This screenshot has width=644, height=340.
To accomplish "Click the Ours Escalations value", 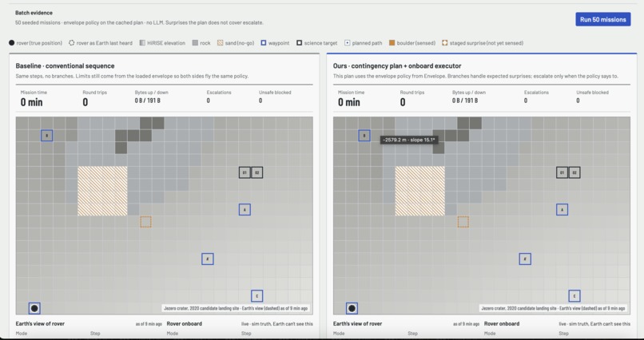I will 526,101.
